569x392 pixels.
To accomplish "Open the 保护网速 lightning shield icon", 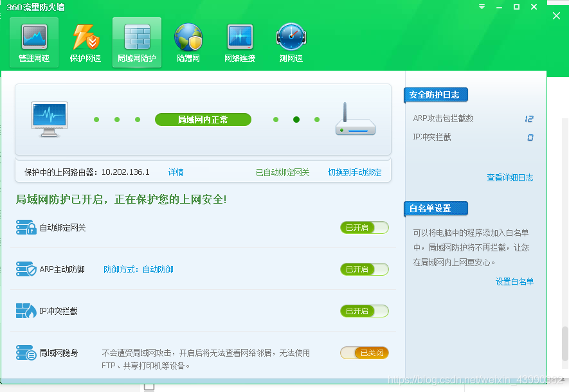I will tap(86, 37).
